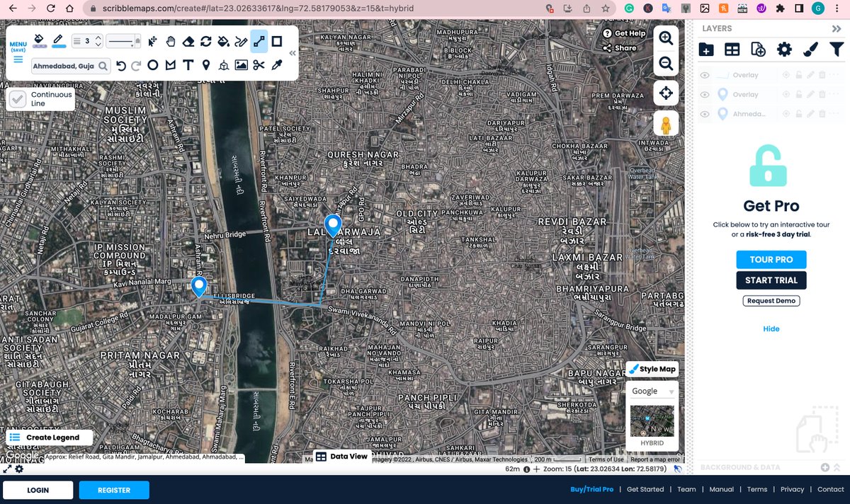Click the LOGIN button
The height and width of the screenshot is (504, 850).
(x=38, y=490)
